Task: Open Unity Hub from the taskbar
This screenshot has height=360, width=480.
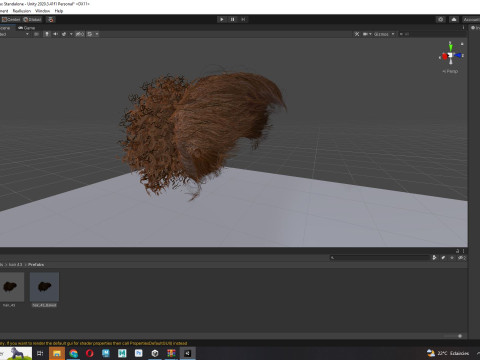Action: (x=155, y=353)
